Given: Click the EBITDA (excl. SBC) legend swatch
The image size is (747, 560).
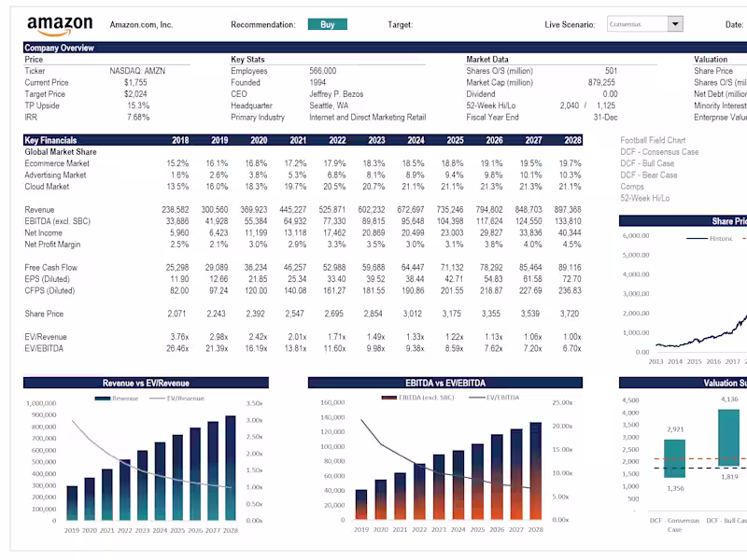Looking at the screenshot, I should tap(388, 398).
